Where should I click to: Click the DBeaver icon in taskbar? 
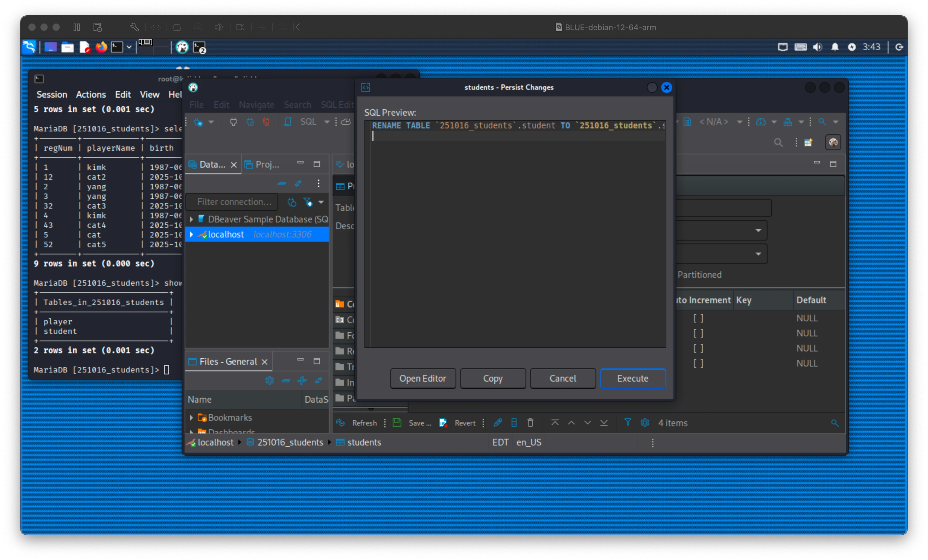pyautogui.click(x=182, y=47)
